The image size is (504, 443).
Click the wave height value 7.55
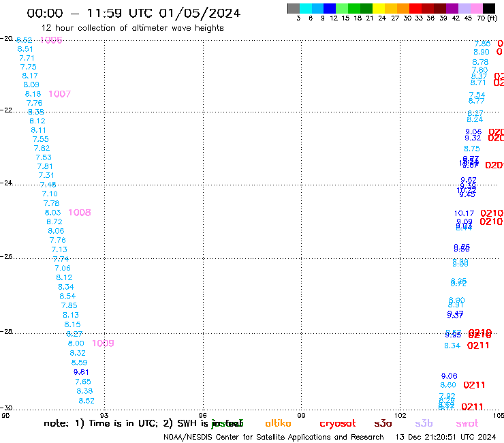click(x=40, y=139)
